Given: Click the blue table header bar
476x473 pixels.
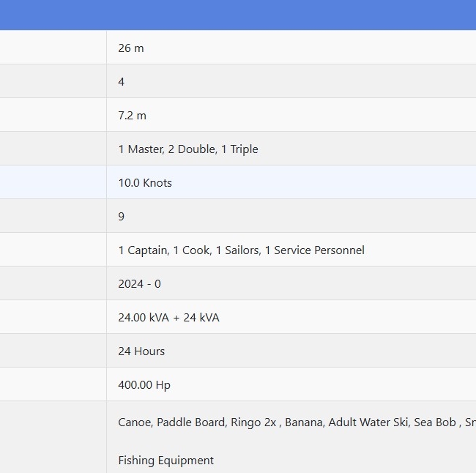Looking at the screenshot, I should pos(238,15).
